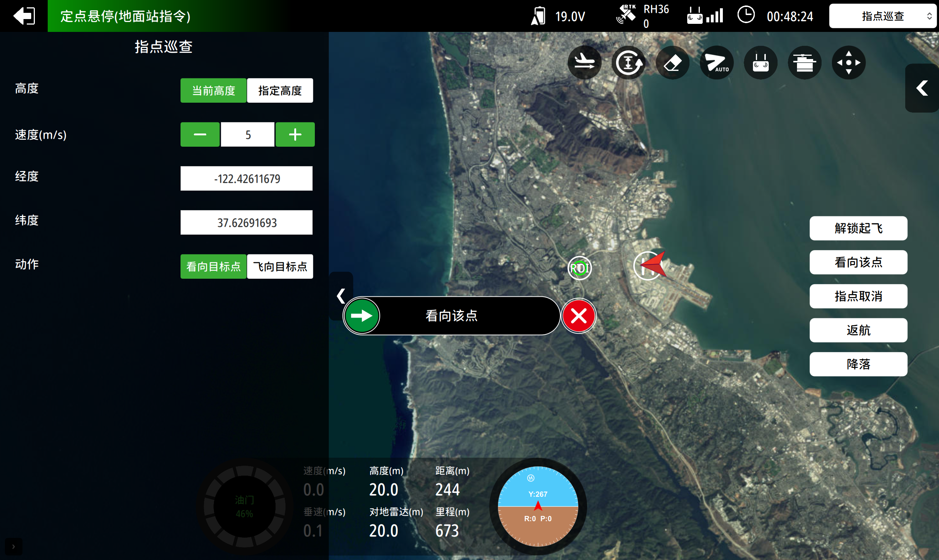Increase speed with plus button
Image resolution: width=939 pixels, height=560 pixels.
click(295, 134)
